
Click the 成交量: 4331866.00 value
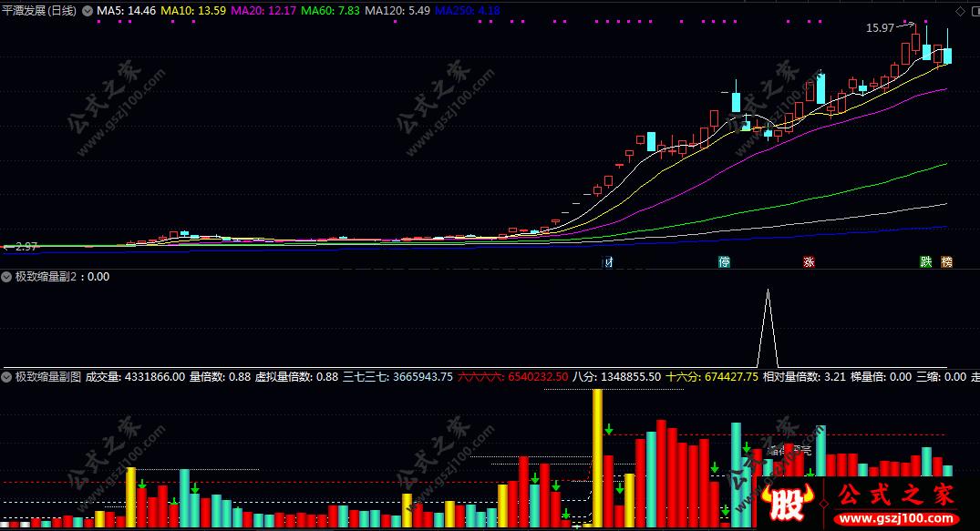tap(135, 377)
